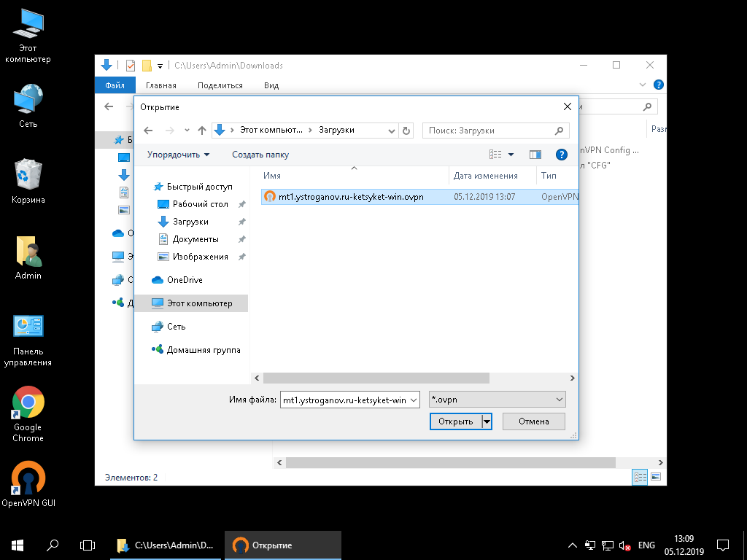Click Explorer window horizontal scrollbar
This screenshot has width=747, height=560.
pos(450,462)
